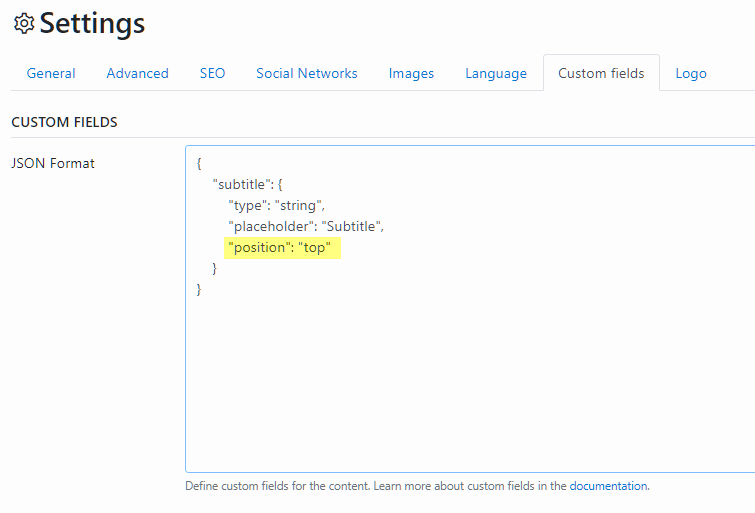Click the JSON Format label
755x513 pixels.
53,163
